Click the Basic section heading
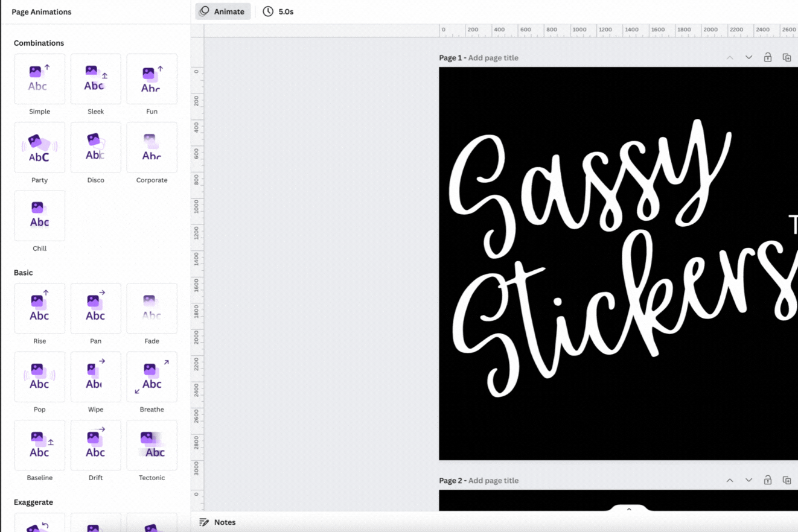798x532 pixels. point(24,273)
